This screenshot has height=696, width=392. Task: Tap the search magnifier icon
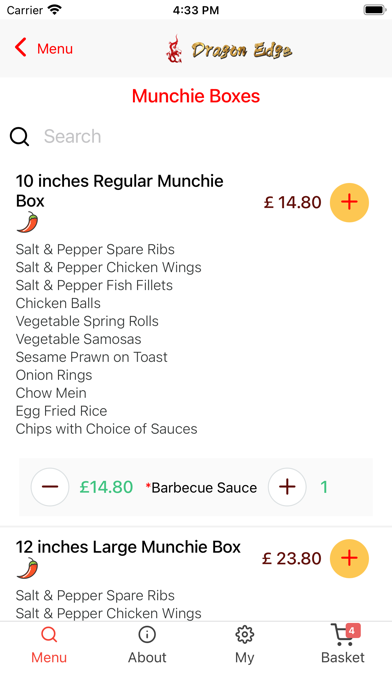pos(20,137)
